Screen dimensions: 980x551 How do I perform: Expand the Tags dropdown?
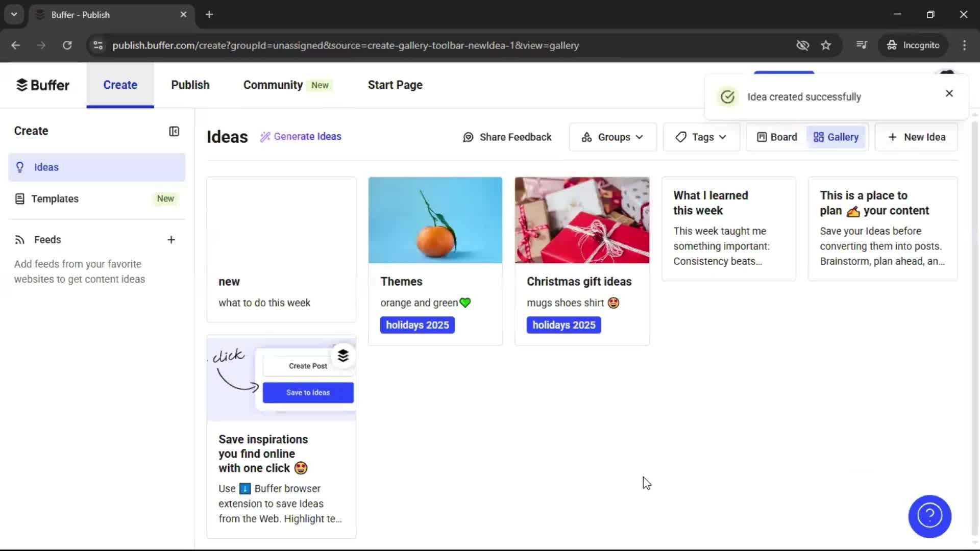(x=701, y=137)
